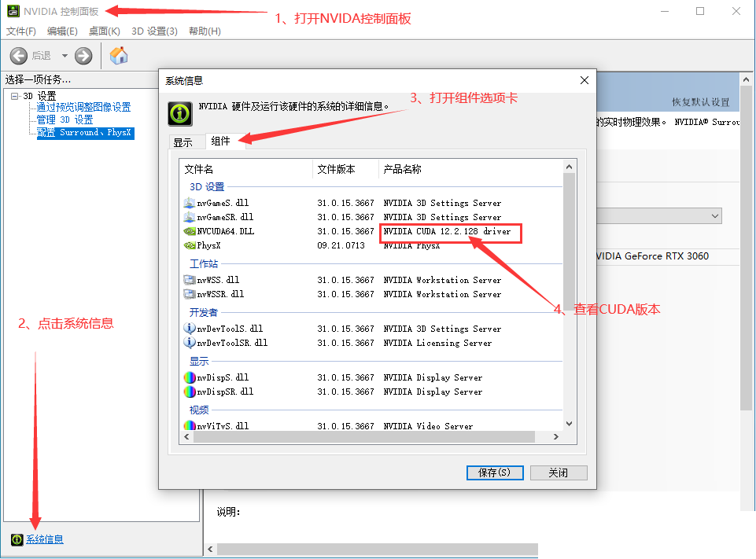
Task: Open the 3D 设置(3) menu
Action: [x=154, y=31]
